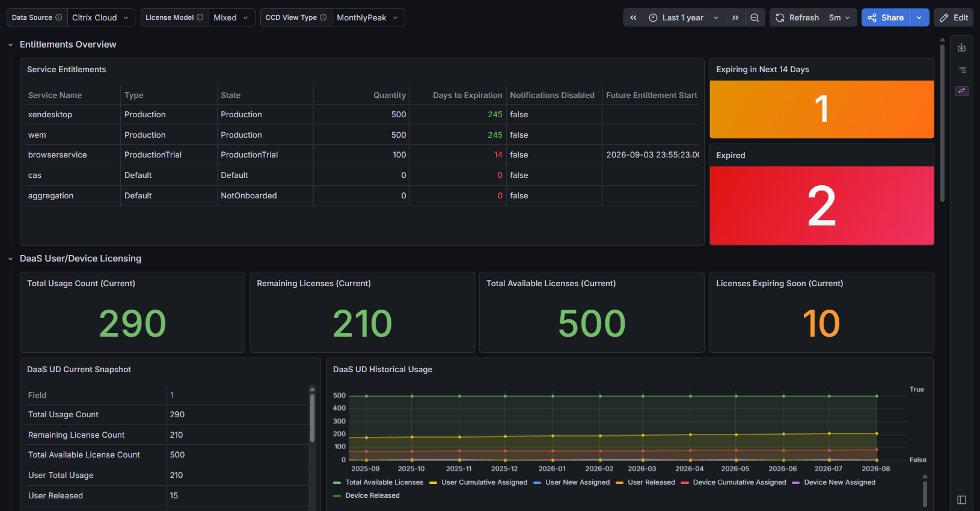Click the Expiring in Next 14 Days title
This screenshot has height=511, width=980.
coord(762,70)
